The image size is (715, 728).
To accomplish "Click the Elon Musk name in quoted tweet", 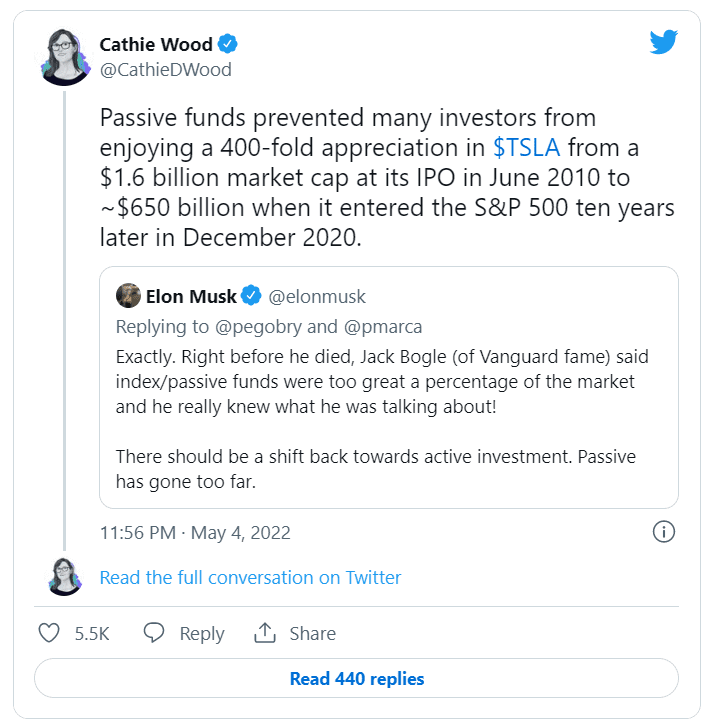I will [191, 296].
